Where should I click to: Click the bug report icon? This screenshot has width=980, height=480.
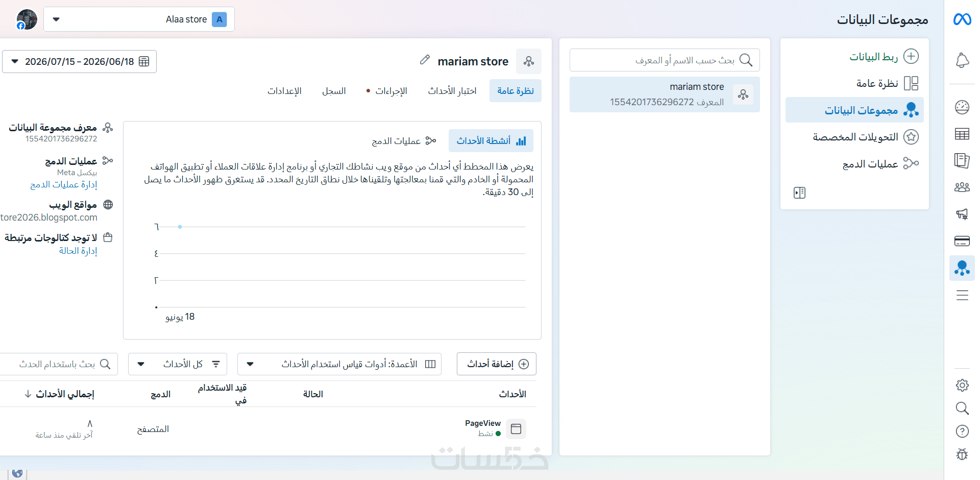point(962,454)
